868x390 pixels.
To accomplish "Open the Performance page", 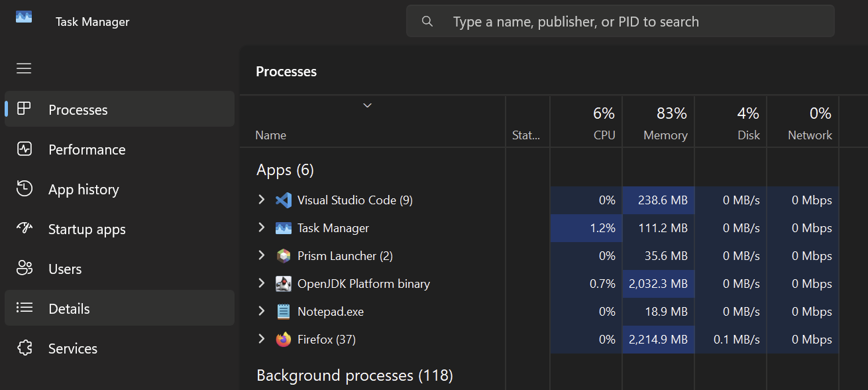I will click(86, 150).
